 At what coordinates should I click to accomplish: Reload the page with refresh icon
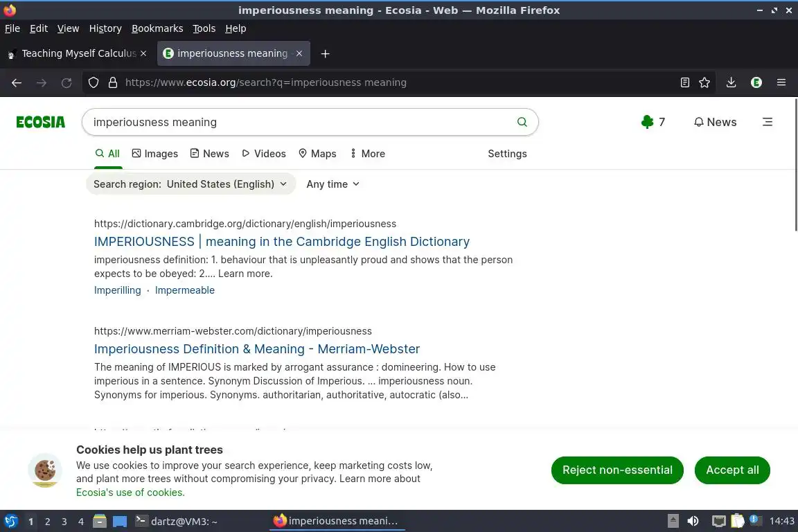tap(66, 82)
